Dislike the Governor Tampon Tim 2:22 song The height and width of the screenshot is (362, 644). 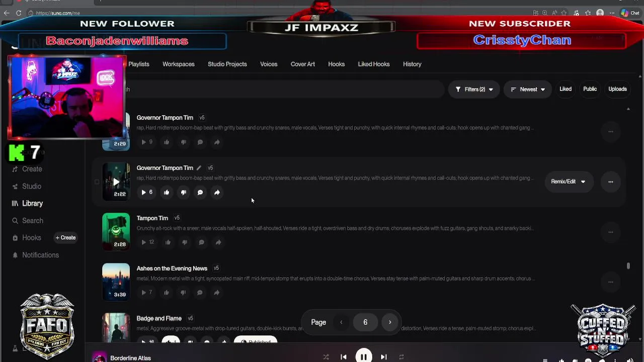point(184,192)
